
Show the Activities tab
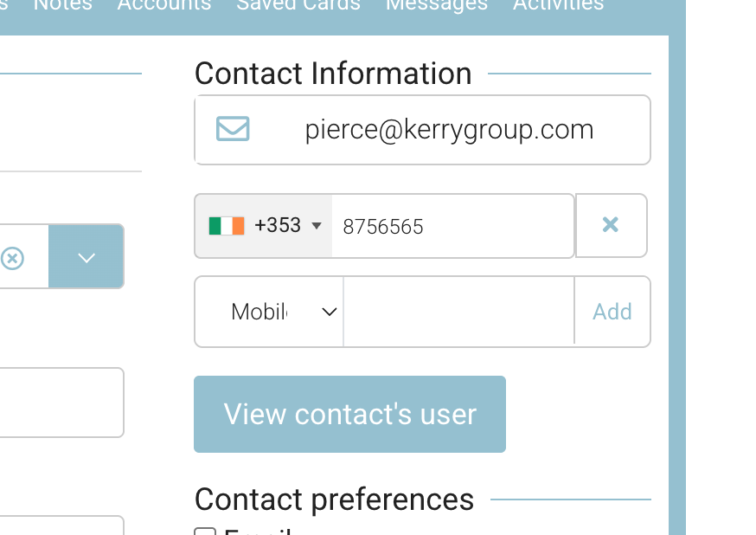pyautogui.click(x=558, y=5)
